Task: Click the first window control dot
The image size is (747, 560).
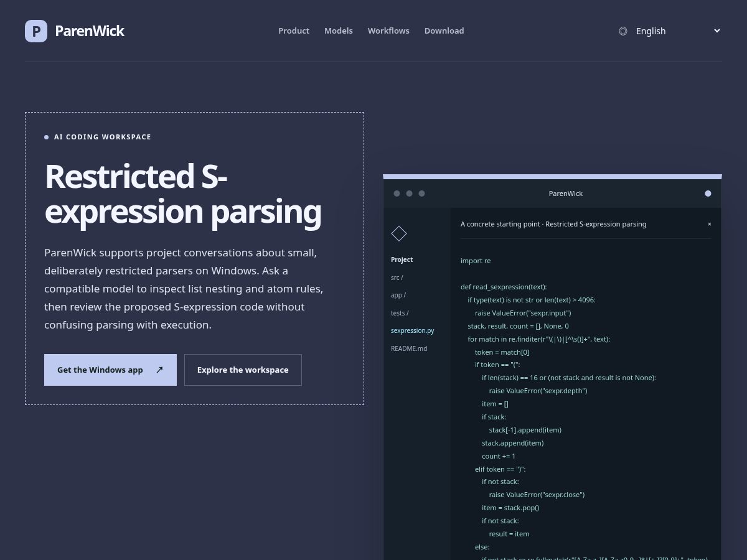Action: 397,194
